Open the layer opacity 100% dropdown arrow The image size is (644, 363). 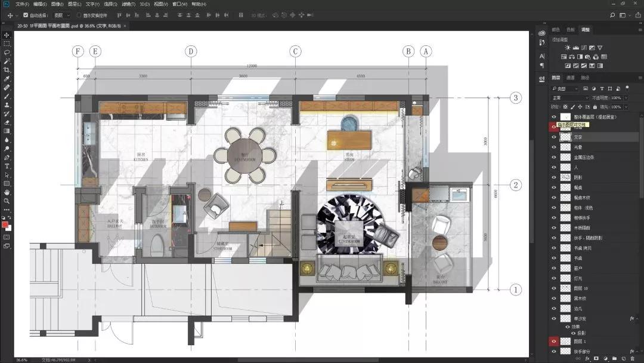625,98
